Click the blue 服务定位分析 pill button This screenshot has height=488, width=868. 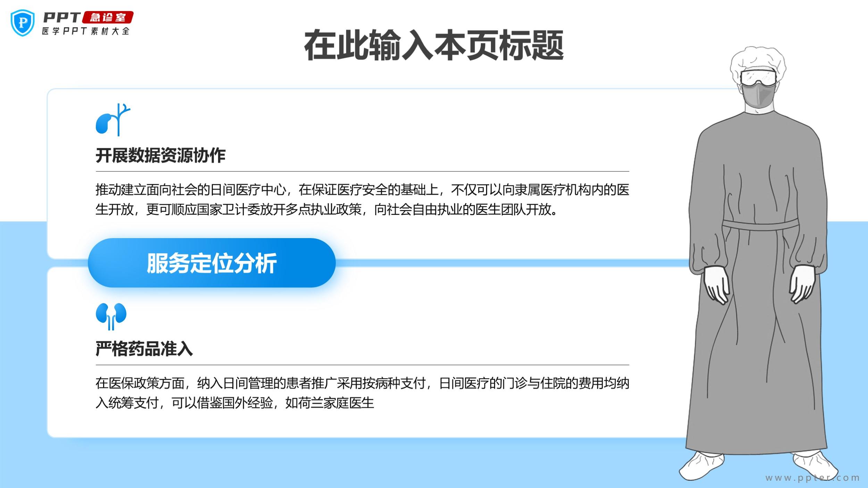[x=211, y=263]
